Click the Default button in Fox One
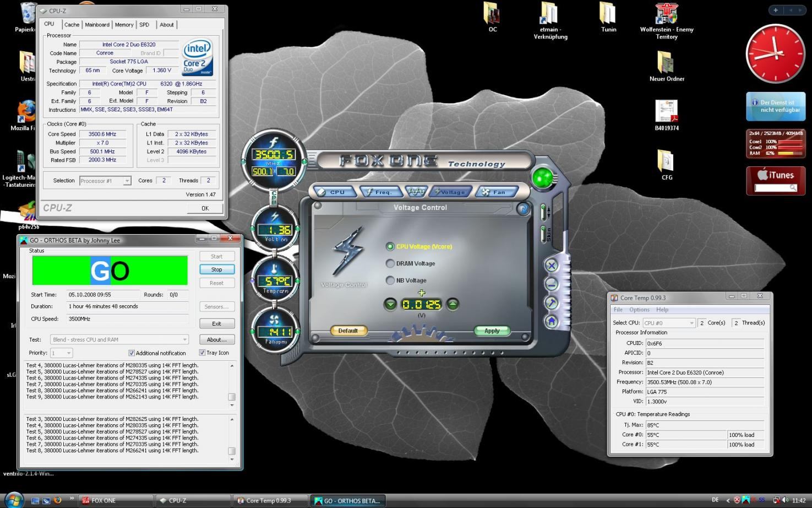 (348, 331)
